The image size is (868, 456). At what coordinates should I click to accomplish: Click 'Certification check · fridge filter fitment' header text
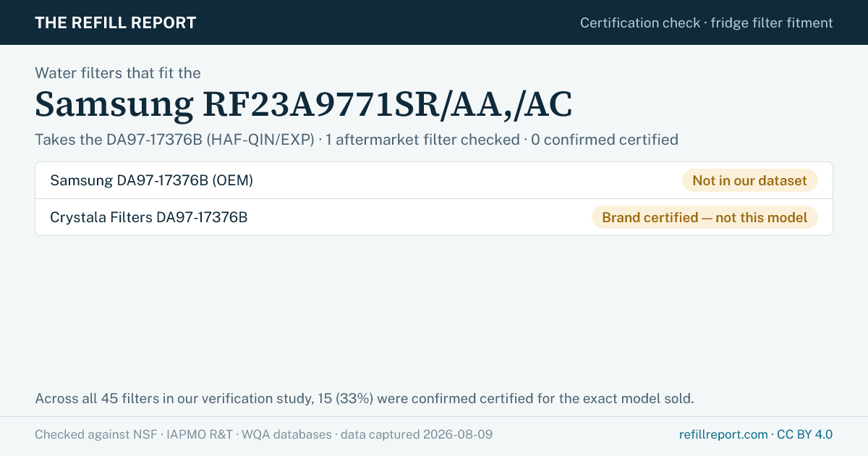[x=707, y=22]
